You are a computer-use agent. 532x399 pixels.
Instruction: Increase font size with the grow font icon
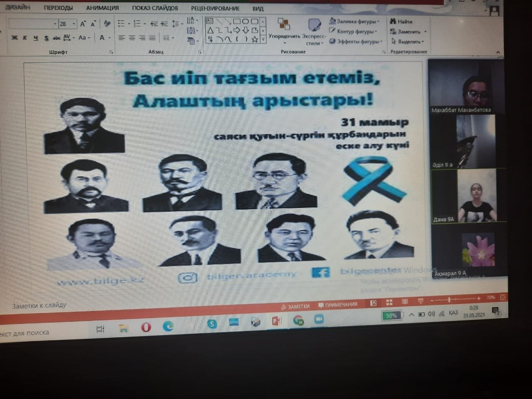coord(83,24)
